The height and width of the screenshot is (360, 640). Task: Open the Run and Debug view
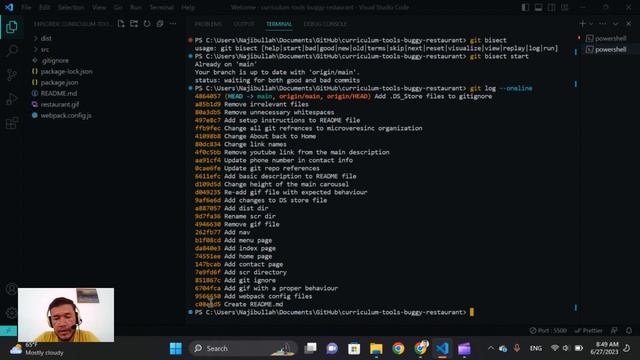[x=11, y=99]
